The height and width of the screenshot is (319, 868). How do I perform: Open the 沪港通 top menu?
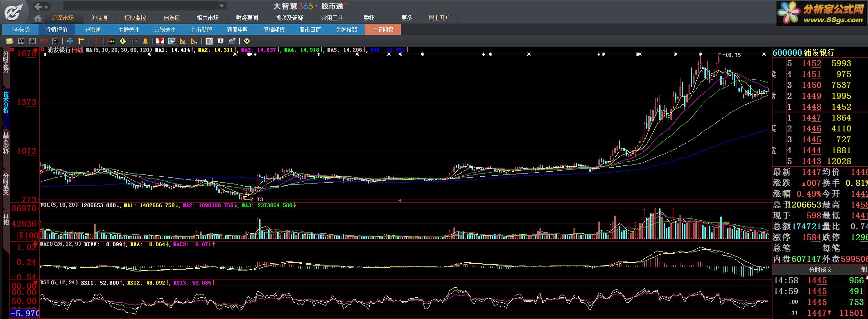tap(99, 18)
